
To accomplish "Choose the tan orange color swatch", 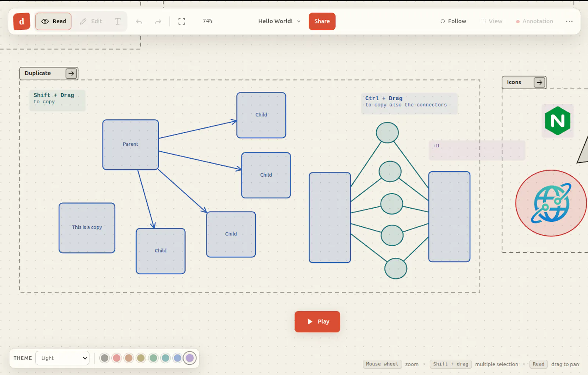I will [x=129, y=358].
